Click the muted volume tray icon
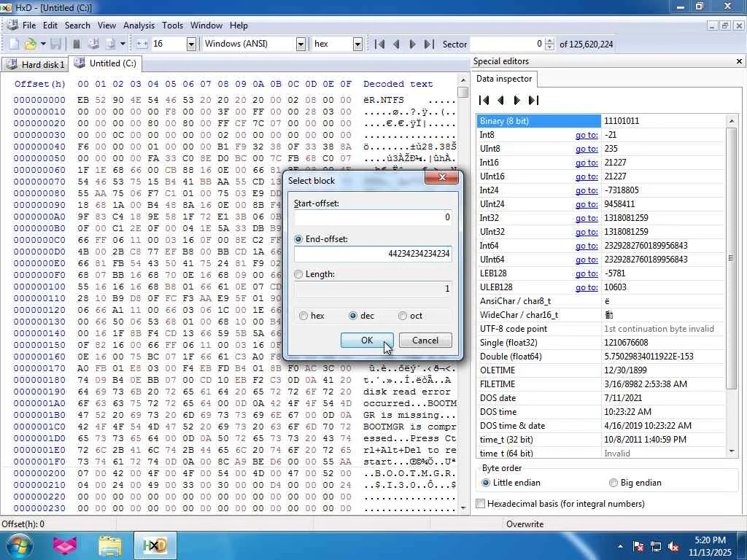Screen dimensions: 747x560 (674, 547)
